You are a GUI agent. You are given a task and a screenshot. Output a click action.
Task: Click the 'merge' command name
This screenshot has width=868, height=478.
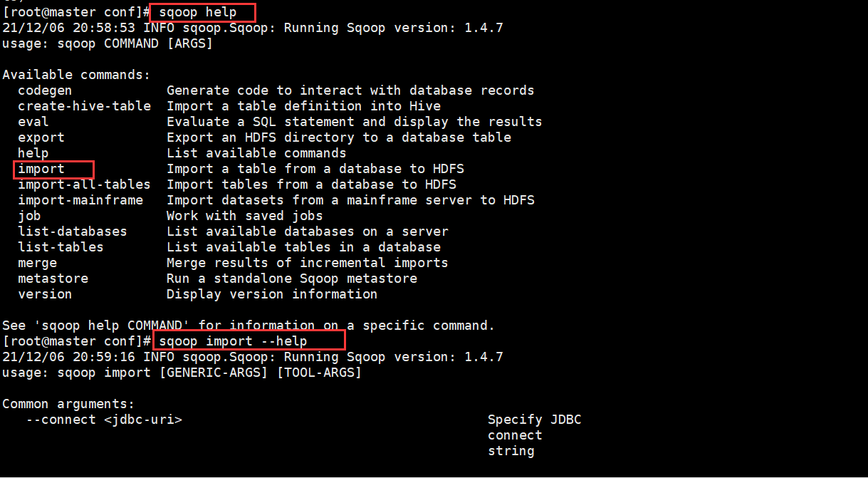[37, 263]
